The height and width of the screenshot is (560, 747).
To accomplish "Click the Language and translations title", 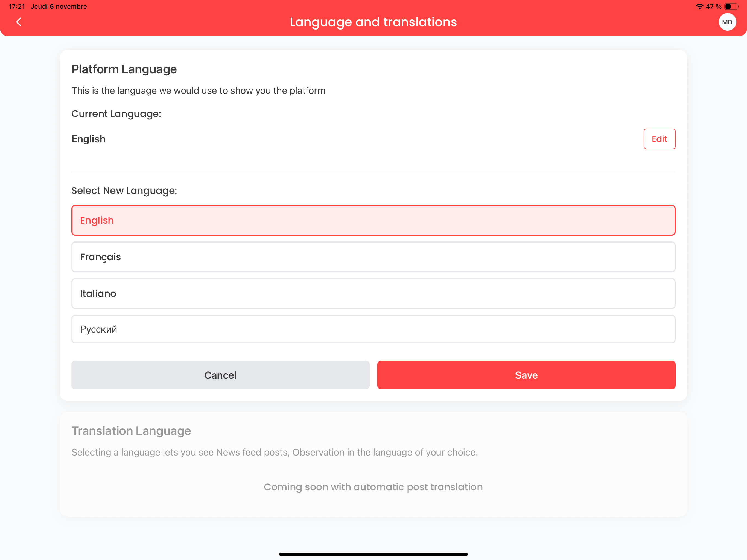I will click(373, 22).
